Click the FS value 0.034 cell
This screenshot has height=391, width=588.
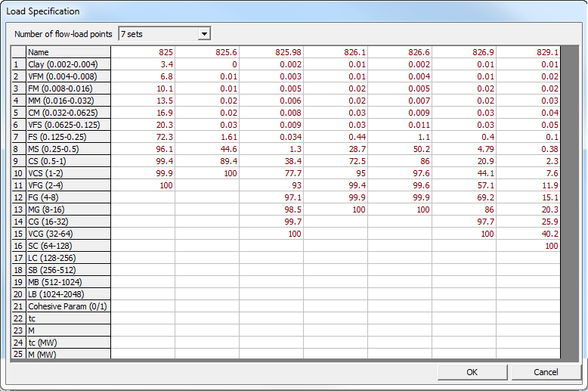click(271, 137)
